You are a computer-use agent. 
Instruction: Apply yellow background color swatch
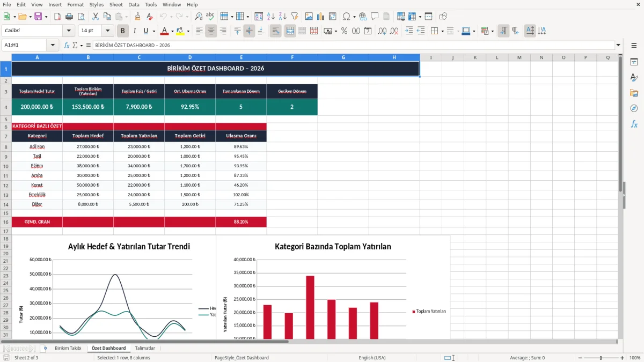click(x=180, y=31)
